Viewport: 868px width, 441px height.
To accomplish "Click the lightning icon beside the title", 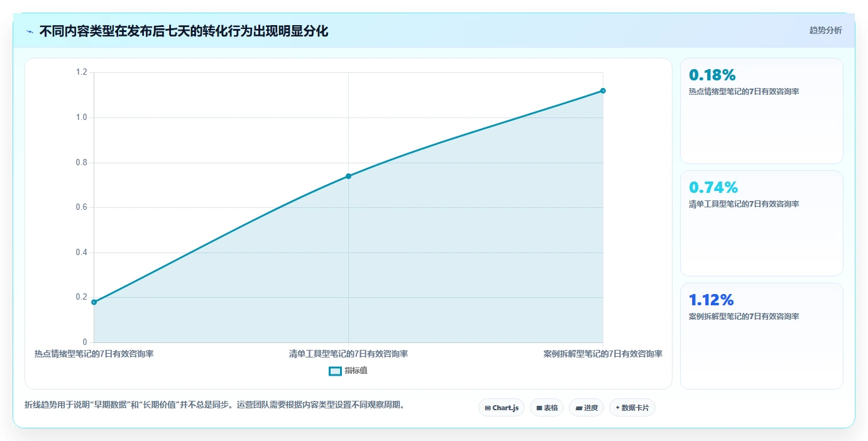I will (30, 31).
